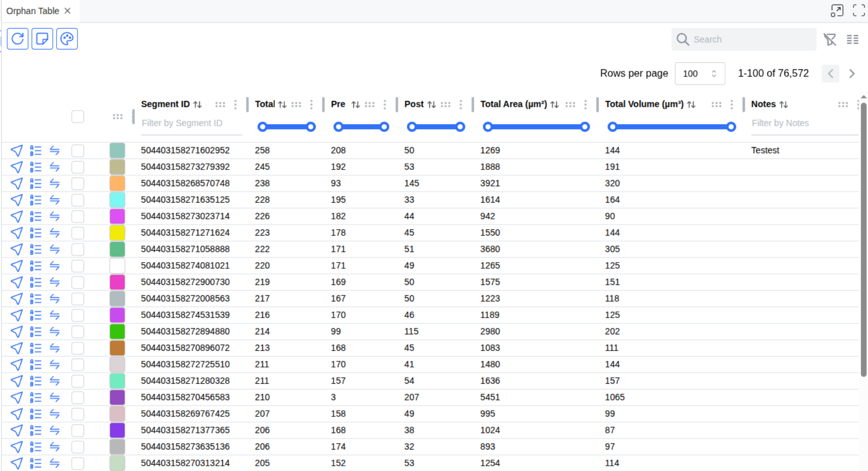This screenshot has height=471, width=868.
Task: Open list icon for segment 504403158273279392
Action: [x=36, y=167]
